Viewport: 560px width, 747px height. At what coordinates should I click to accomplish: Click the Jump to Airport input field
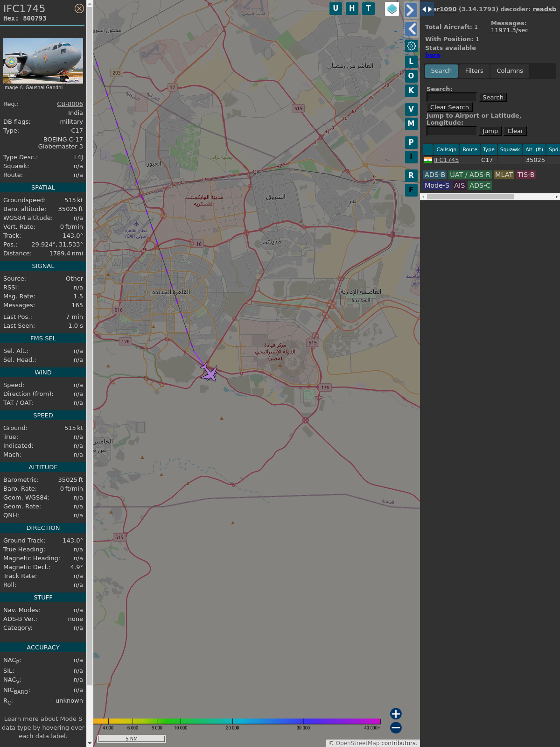pyautogui.click(x=451, y=131)
